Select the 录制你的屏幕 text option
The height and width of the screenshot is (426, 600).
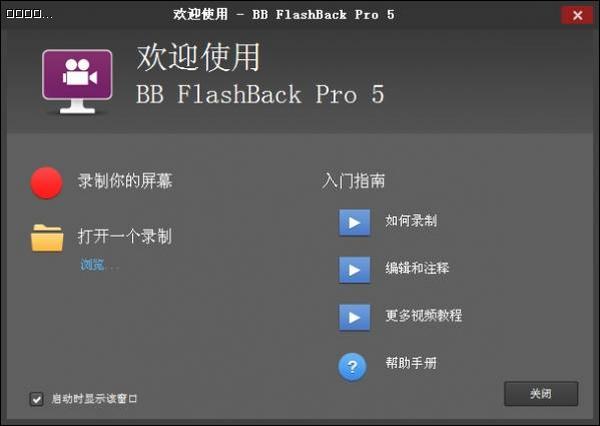coord(125,181)
